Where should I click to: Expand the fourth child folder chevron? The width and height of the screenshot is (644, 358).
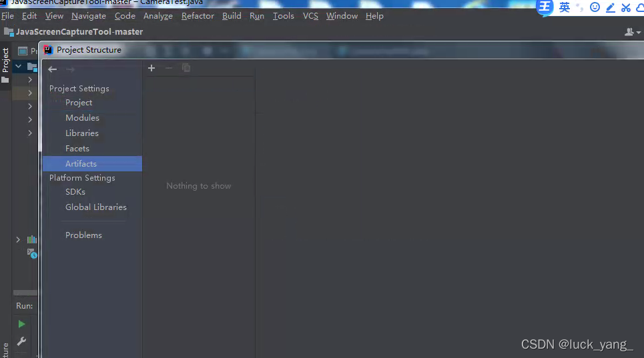pyautogui.click(x=30, y=120)
